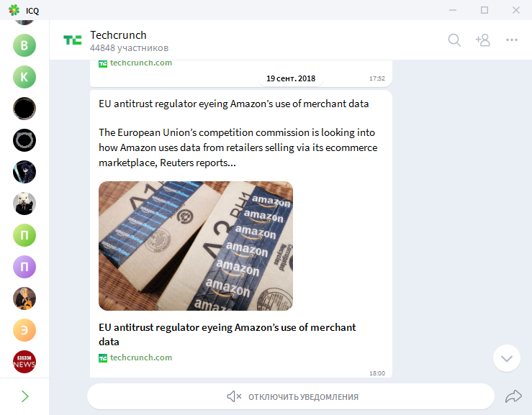Viewport: 532px width, 415px height.
Task: Click the 19 сент. 2018 date label
Action: click(x=291, y=78)
